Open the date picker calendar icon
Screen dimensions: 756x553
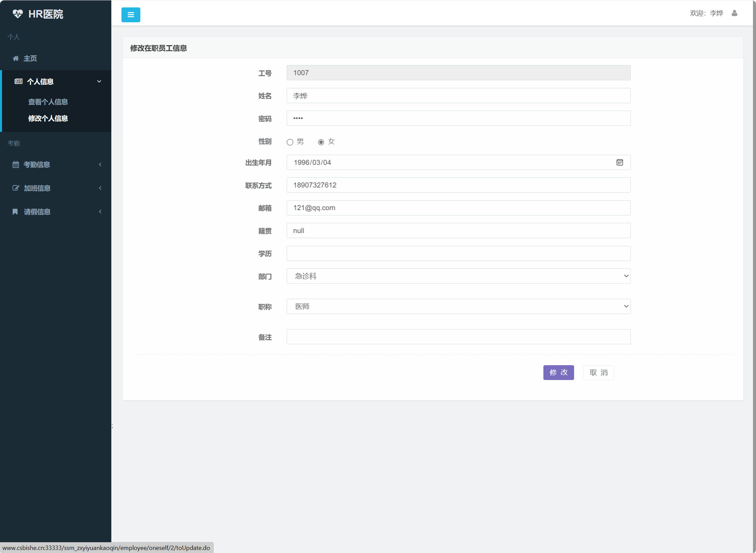(x=619, y=163)
